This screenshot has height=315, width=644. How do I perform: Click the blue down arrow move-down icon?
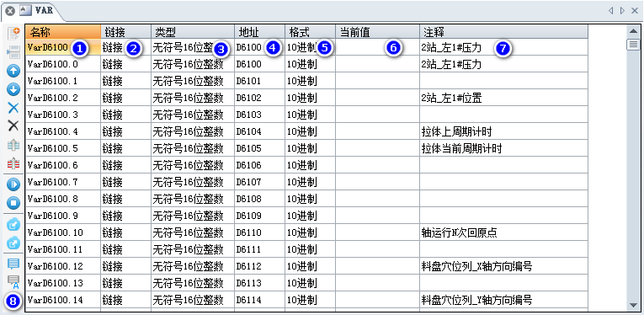[13, 89]
